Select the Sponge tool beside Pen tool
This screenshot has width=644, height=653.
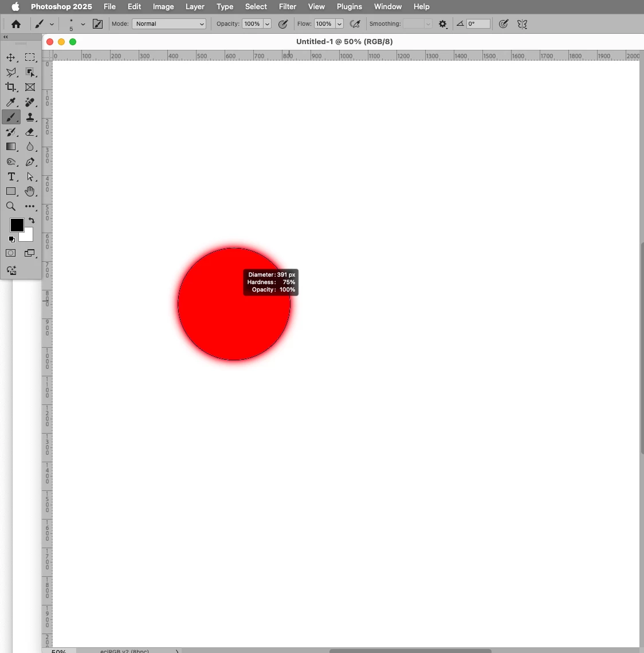point(11,162)
